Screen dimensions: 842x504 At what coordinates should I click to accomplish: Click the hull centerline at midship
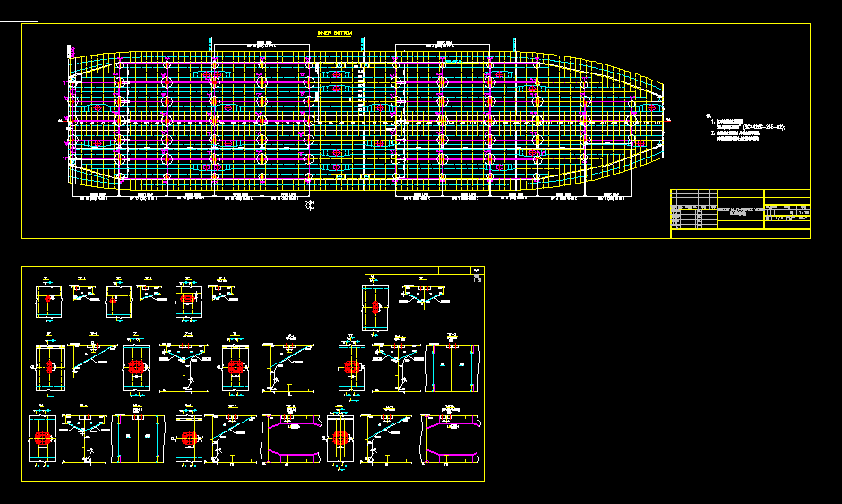(x=367, y=118)
